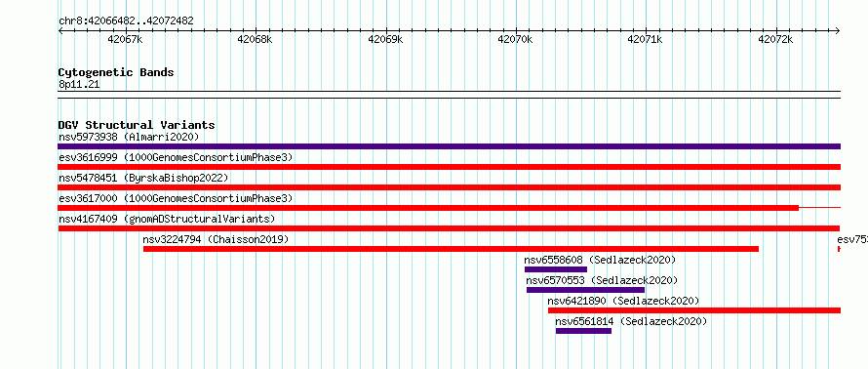This screenshot has height=369, width=868.
Task: Click the right arrow of the ruler
Action: pyautogui.click(x=838, y=30)
